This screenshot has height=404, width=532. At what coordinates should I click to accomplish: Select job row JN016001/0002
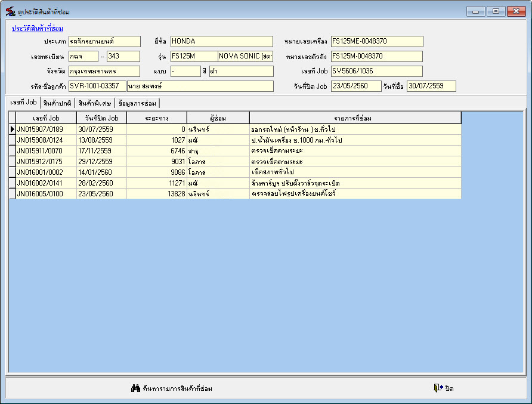[x=235, y=172]
